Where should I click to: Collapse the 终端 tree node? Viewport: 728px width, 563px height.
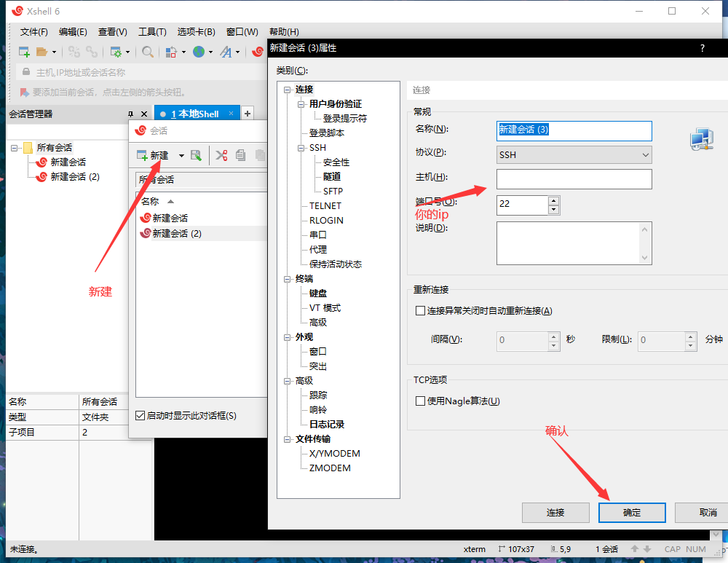coord(288,279)
